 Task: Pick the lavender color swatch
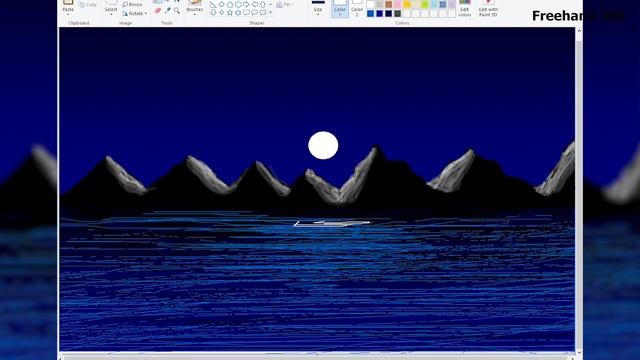point(451,4)
